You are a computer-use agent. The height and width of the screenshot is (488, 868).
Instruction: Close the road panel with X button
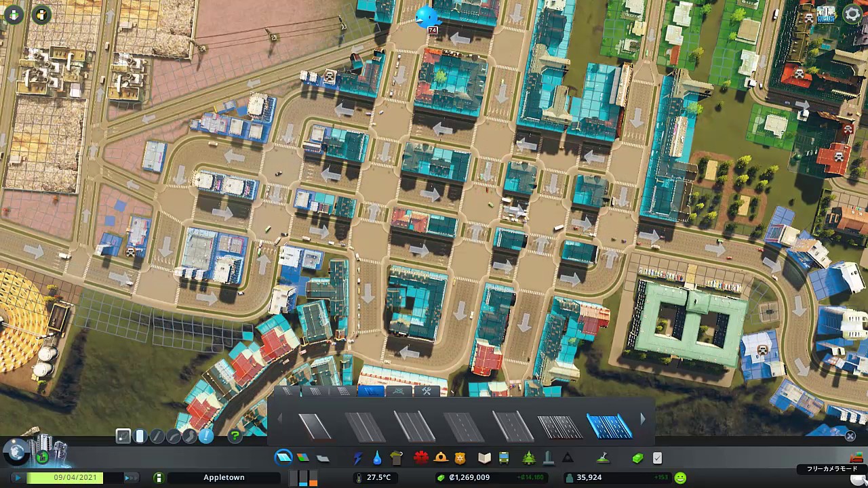pos(850,436)
